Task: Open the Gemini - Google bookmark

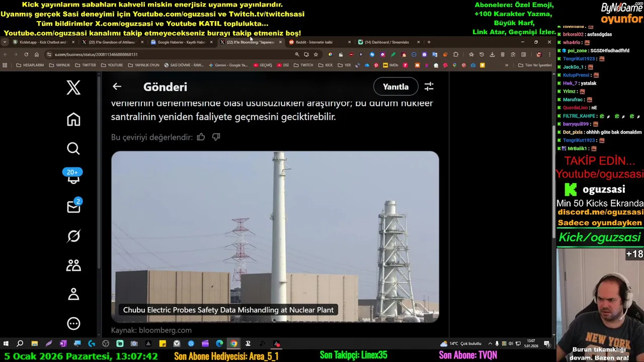Action: pos(228,65)
